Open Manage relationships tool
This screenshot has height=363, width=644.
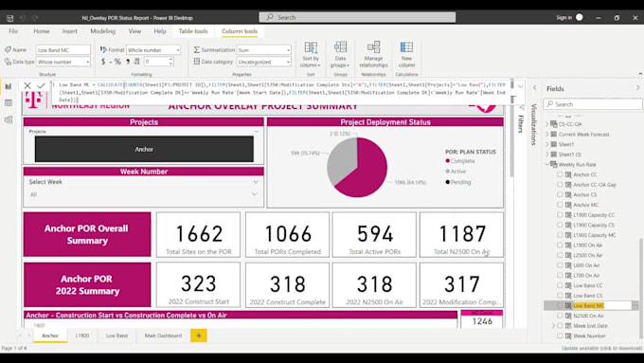pyautogui.click(x=373, y=55)
